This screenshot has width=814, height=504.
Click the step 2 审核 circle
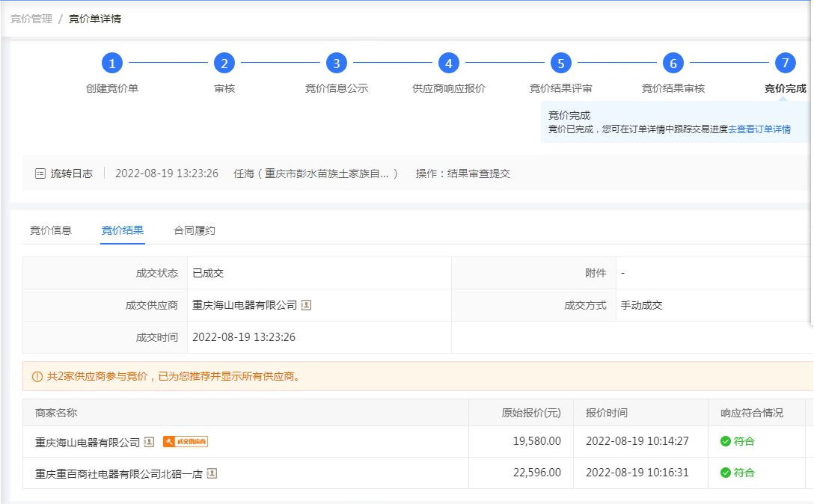point(224,64)
